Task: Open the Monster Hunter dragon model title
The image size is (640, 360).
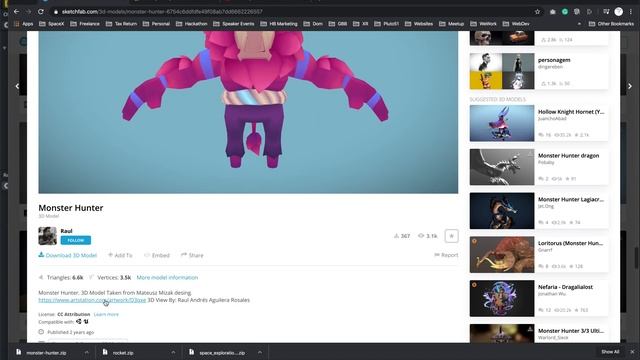Action: 568,156
